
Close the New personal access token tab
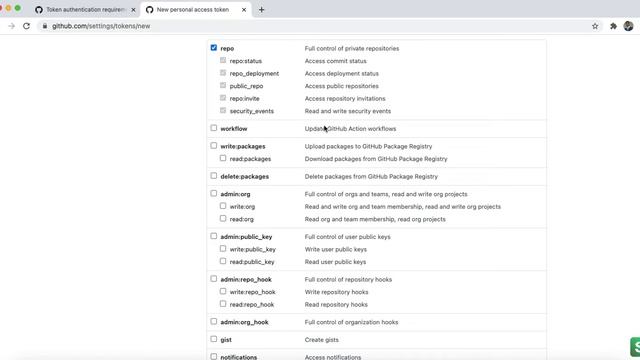244,9
